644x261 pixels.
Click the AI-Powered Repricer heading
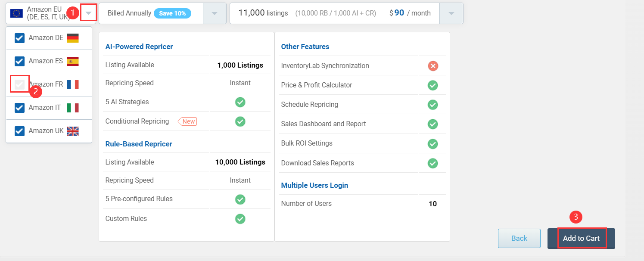click(x=139, y=47)
